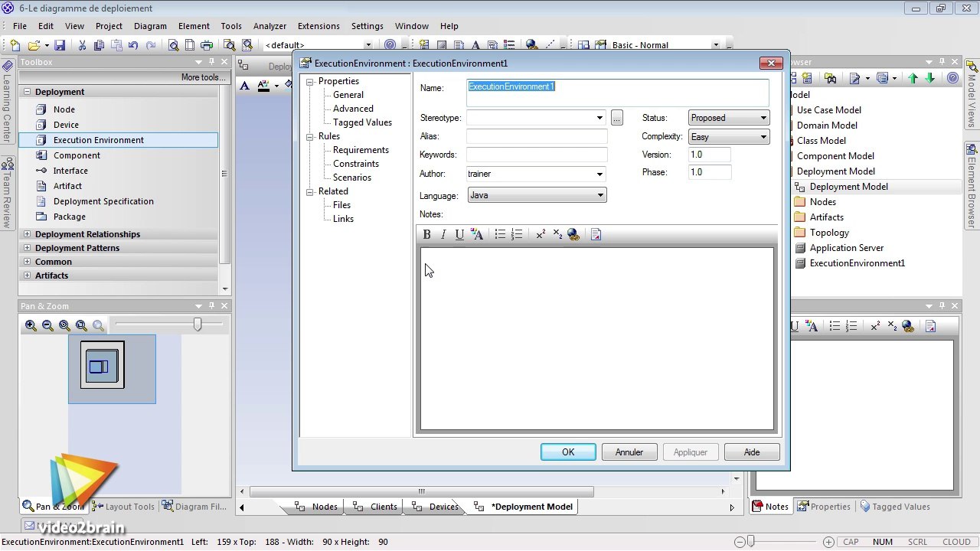Click the Aide button

(752, 452)
